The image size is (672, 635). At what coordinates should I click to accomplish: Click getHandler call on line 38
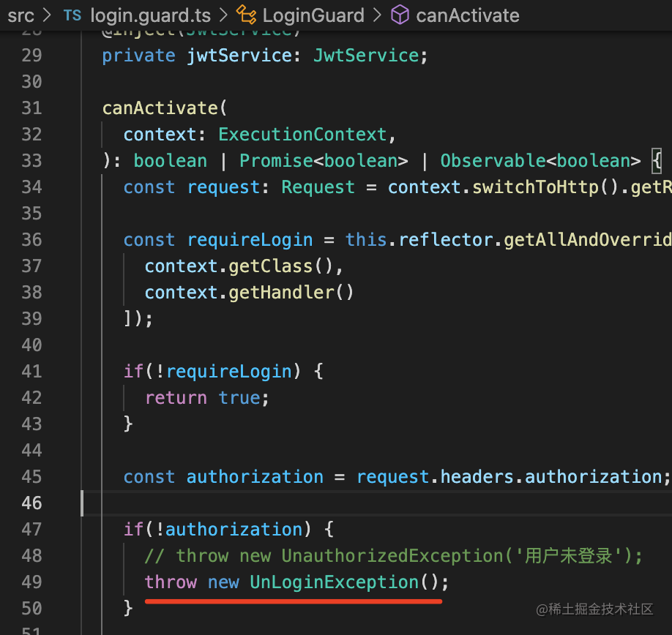pos(281,293)
